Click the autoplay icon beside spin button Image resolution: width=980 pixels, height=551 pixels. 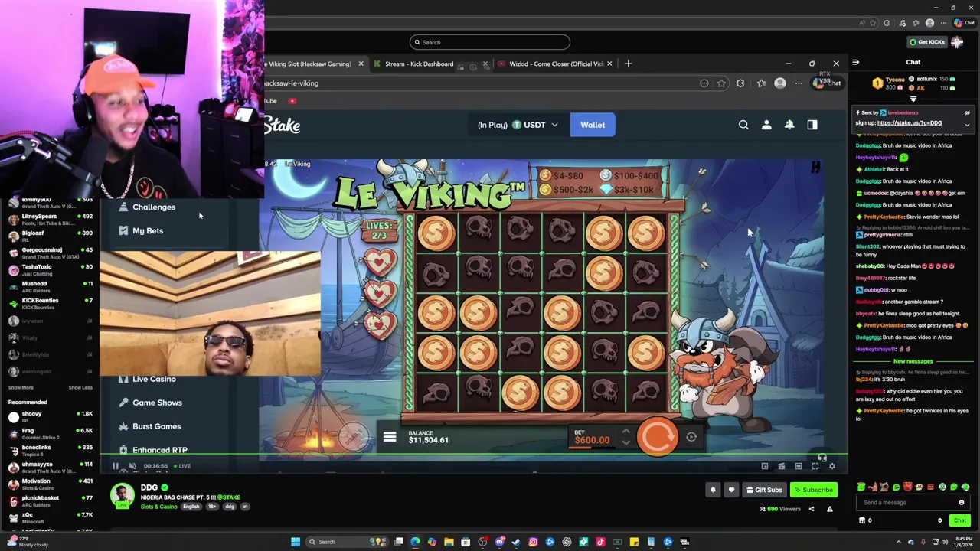pos(691,437)
